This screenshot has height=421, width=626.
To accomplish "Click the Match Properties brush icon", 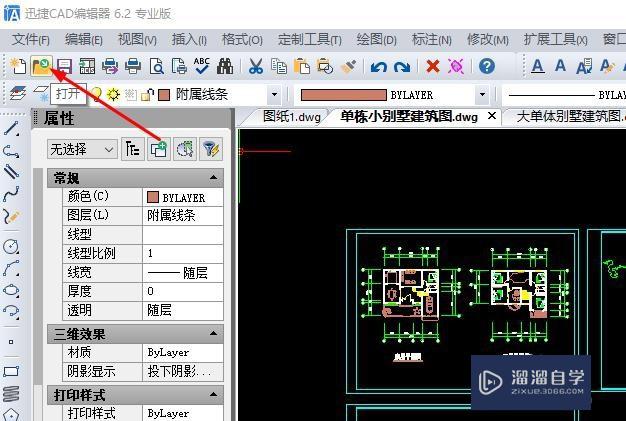I will 349,66.
